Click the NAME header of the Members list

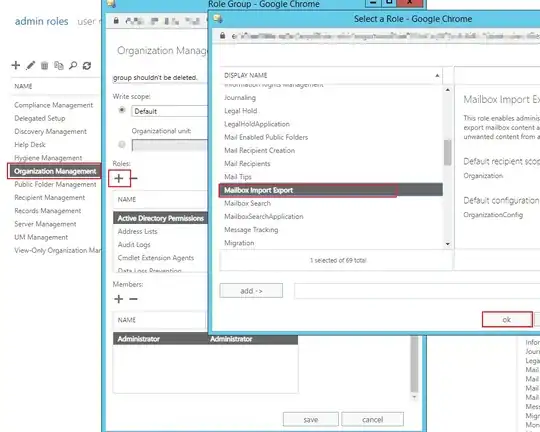tap(127, 320)
